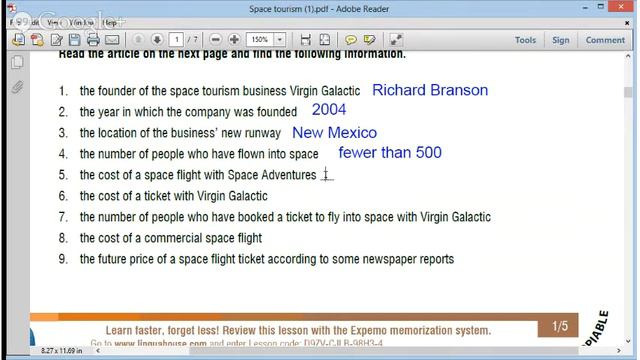Image resolution: width=640 pixels, height=360 pixels.
Task: Click horizontal scrollbar right arrow
Action: click(x=618, y=350)
